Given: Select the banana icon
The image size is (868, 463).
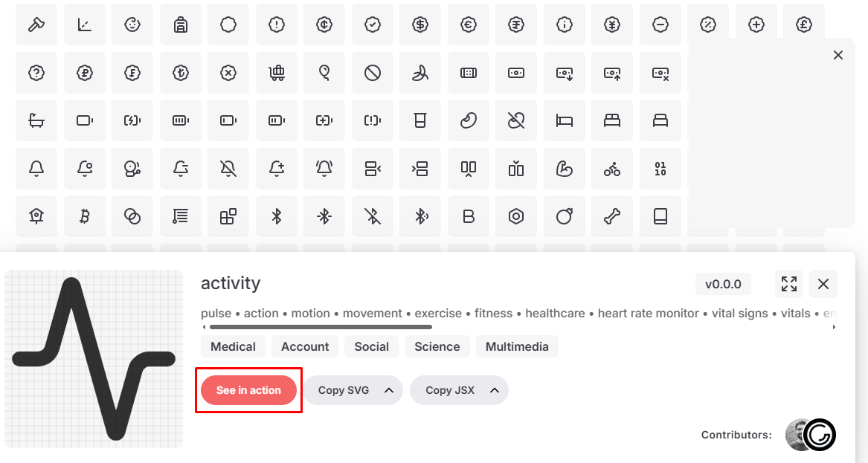Looking at the screenshot, I should point(420,73).
